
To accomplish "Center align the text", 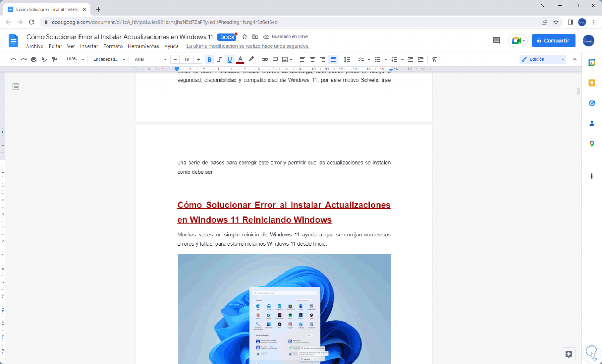I will click(x=313, y=59).
